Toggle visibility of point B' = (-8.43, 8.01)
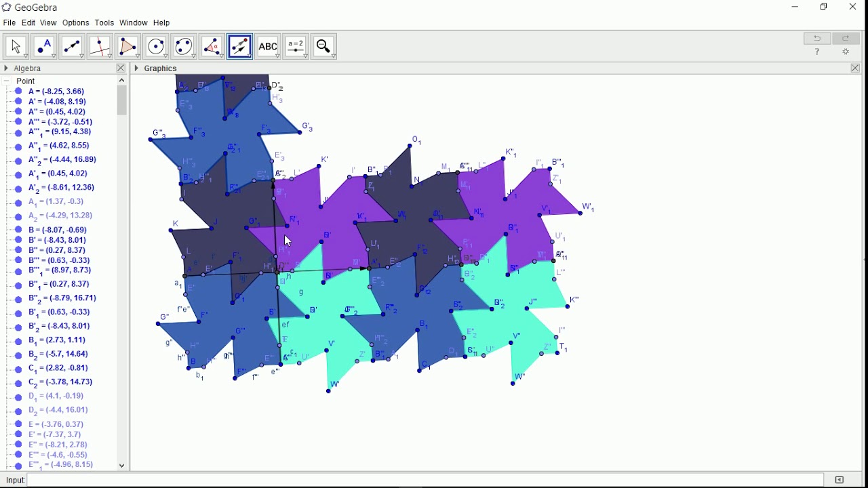Image resolution: width=868 pixels, height=488 pixels. pyautogui.click(x=19, y=241)
